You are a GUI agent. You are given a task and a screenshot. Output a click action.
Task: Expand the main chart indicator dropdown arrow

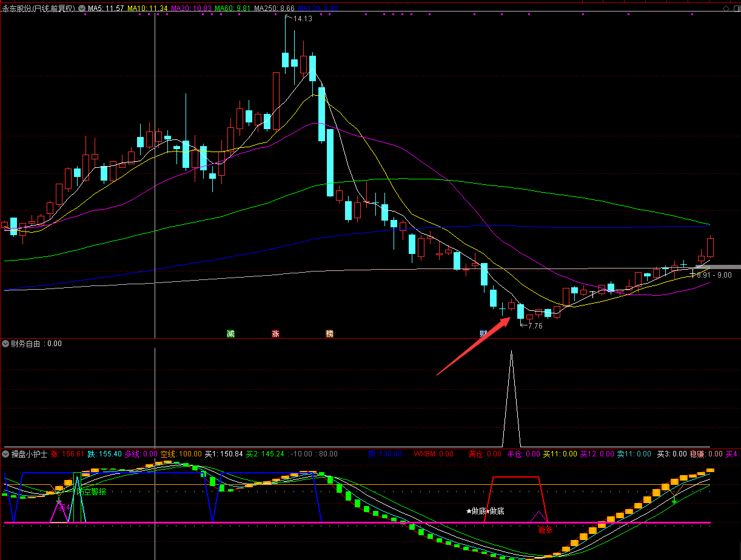tap(82, 8)
